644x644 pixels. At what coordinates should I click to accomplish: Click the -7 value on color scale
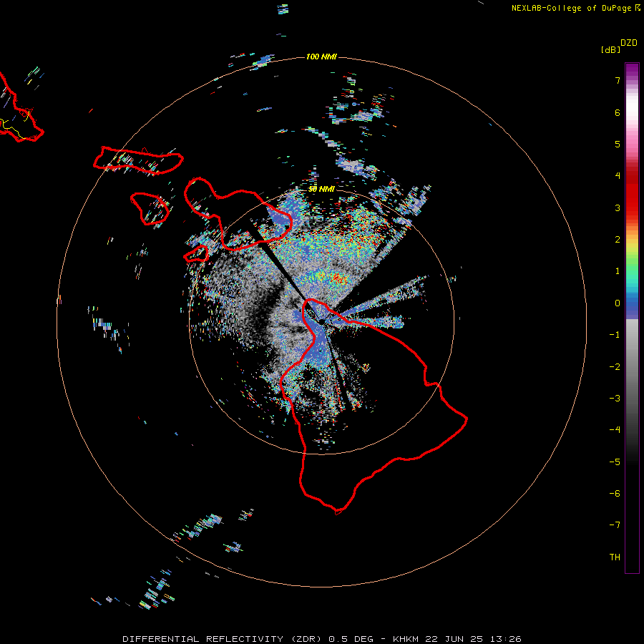615,525
